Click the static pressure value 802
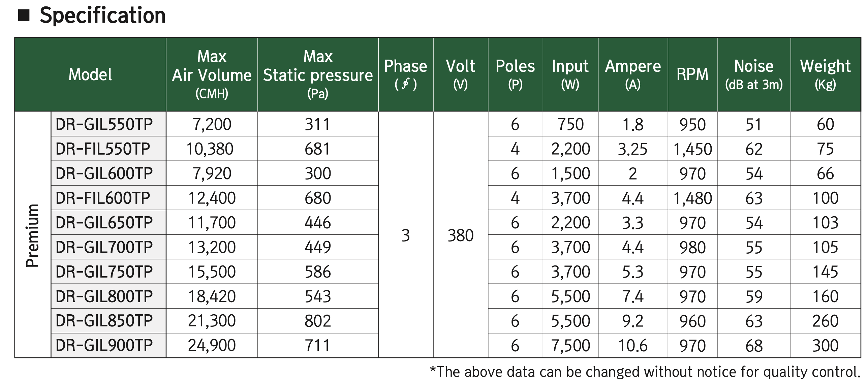Viewport: 868px width, 382px height. pyautogui.click(x=318, y=321)
